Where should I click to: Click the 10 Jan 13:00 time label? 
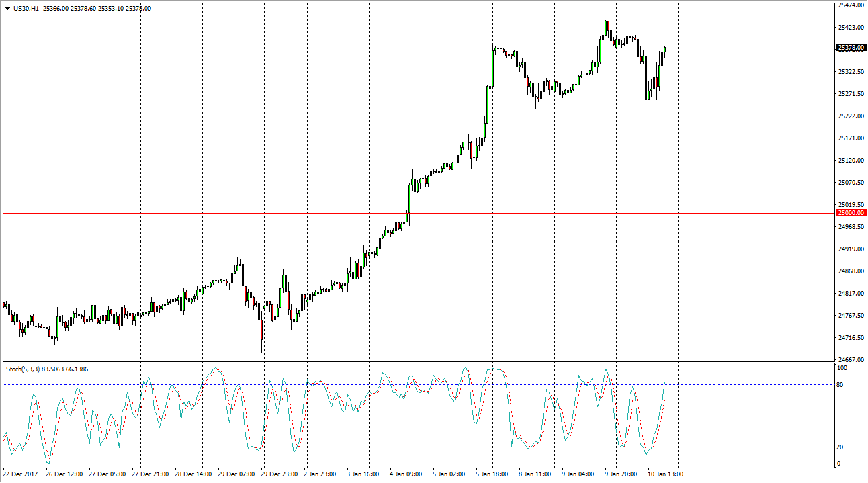[664, 474]
